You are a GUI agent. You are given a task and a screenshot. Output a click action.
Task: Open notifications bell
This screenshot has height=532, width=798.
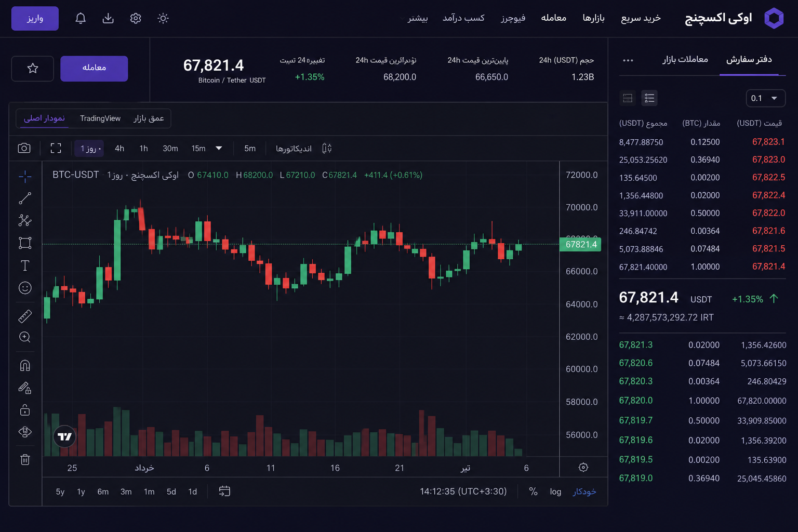(81, 18)
